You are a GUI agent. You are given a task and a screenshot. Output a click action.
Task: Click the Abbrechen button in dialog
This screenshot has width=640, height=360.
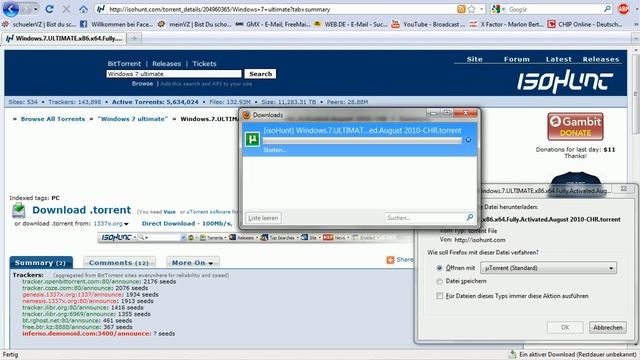pyautogui.click(x=607, y=327)
